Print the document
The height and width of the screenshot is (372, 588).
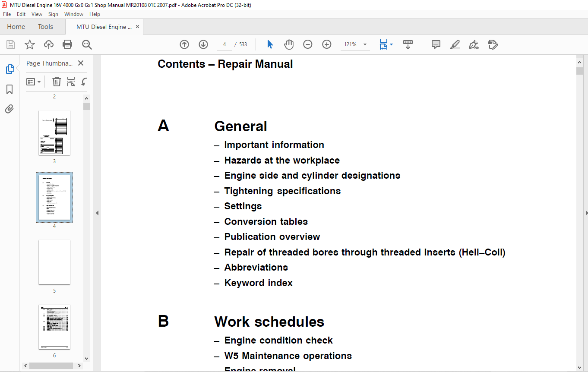click(x=67, y=44)
